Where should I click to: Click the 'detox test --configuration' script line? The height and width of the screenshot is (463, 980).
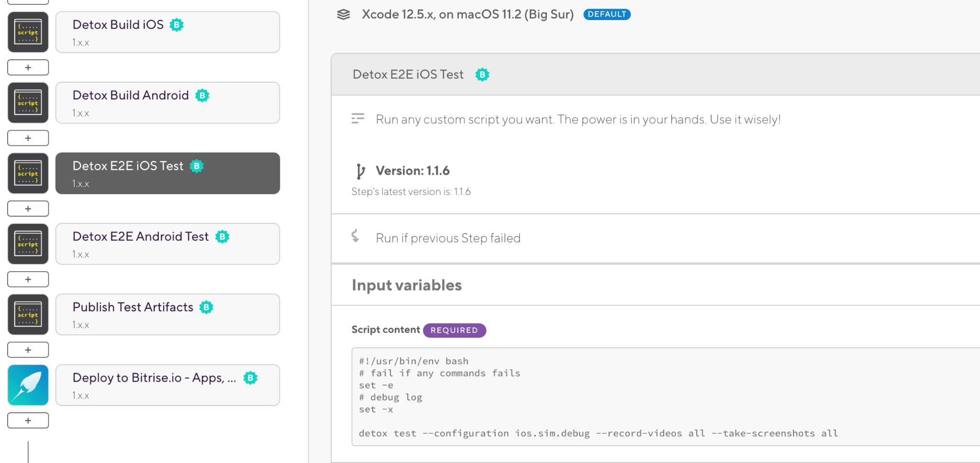point(598,433)
